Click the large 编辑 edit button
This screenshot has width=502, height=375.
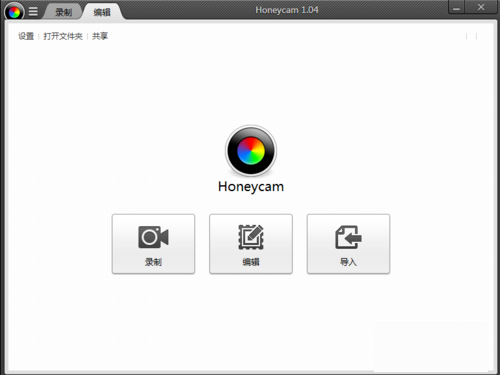click(x=251, y=244)
